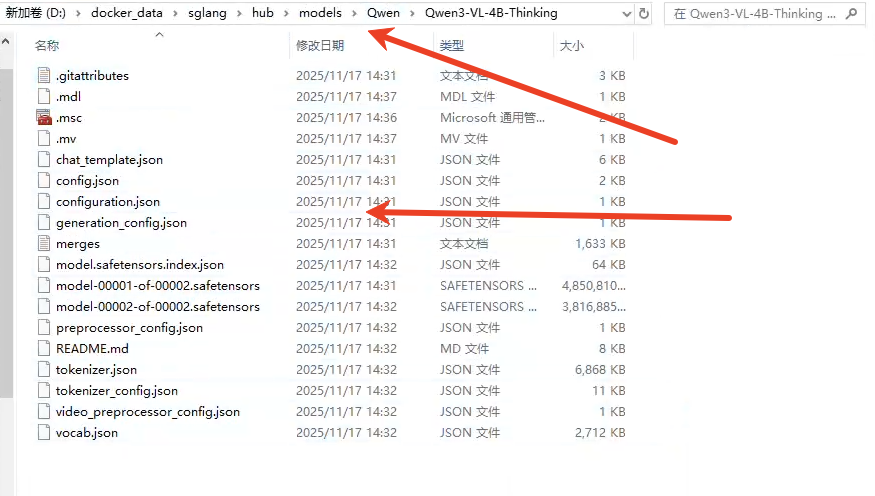Click the navigation pane scroll up arrow

click(6, 41)
